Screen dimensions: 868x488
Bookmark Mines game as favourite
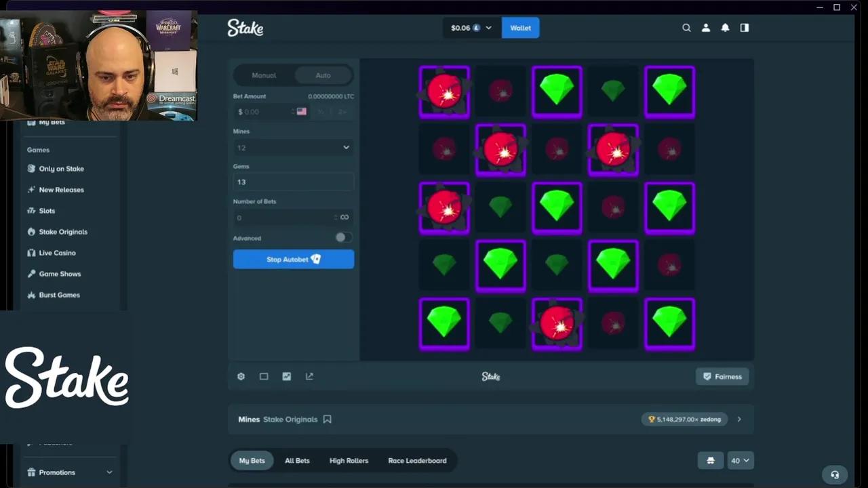coord(328,420)
